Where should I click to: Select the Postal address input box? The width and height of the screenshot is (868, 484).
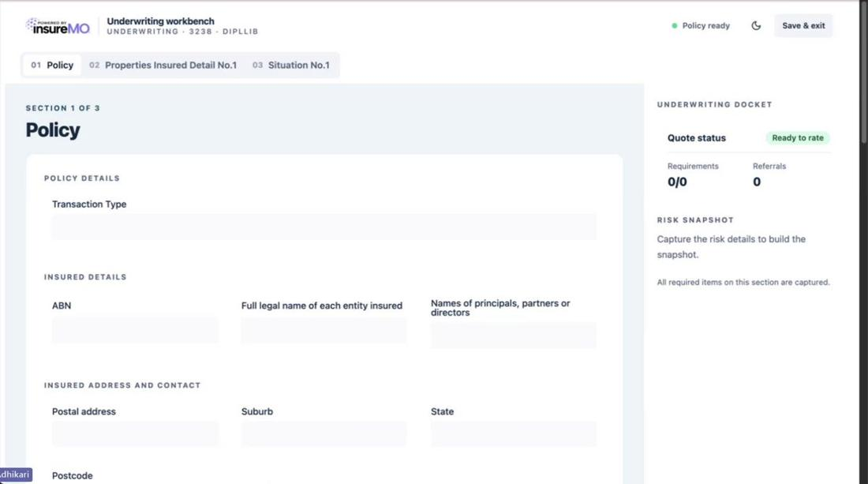click(x=135, y=433)
